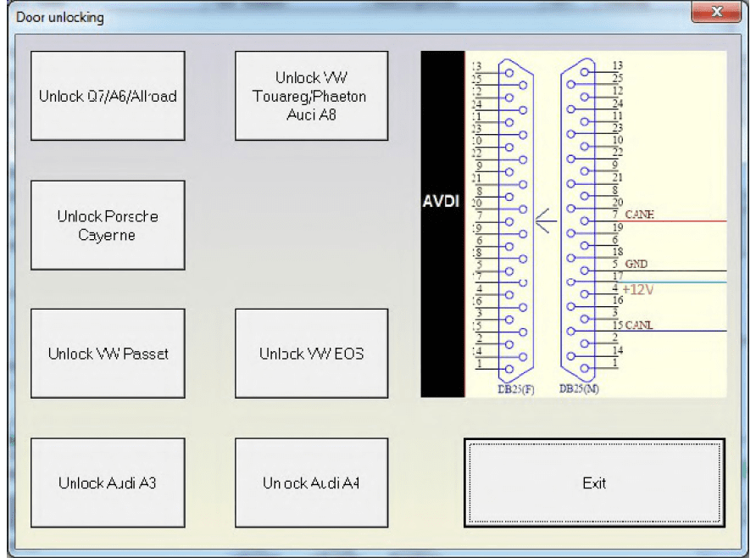756x558 pixels.
Task: Click the DB25(M) connector label
Action: 580,389
